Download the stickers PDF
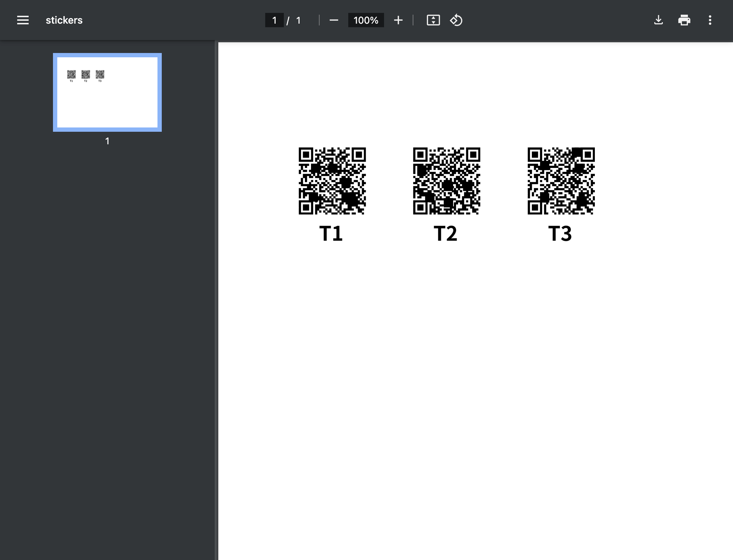This screenshot has width=733, height=560. coord(658,20)
